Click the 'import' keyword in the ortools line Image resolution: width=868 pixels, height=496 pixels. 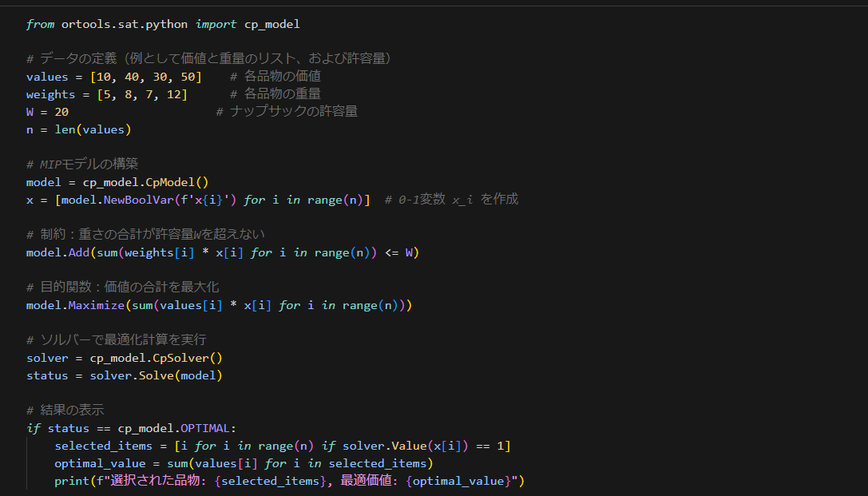click(216, 24)
